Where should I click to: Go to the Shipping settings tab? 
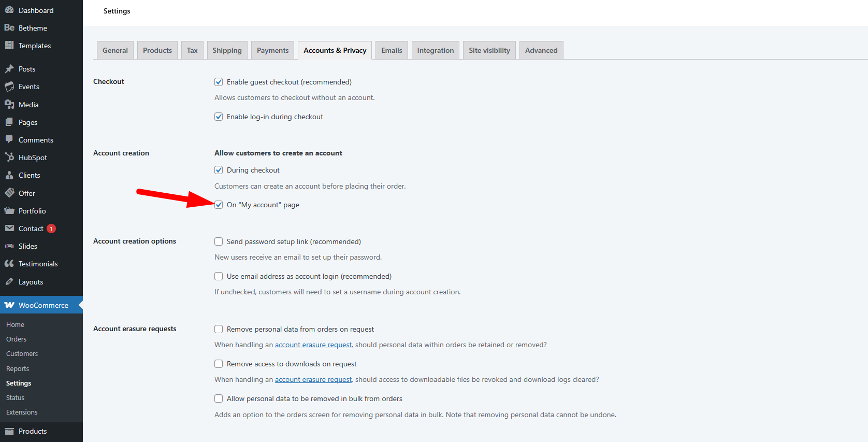(227, 50)
